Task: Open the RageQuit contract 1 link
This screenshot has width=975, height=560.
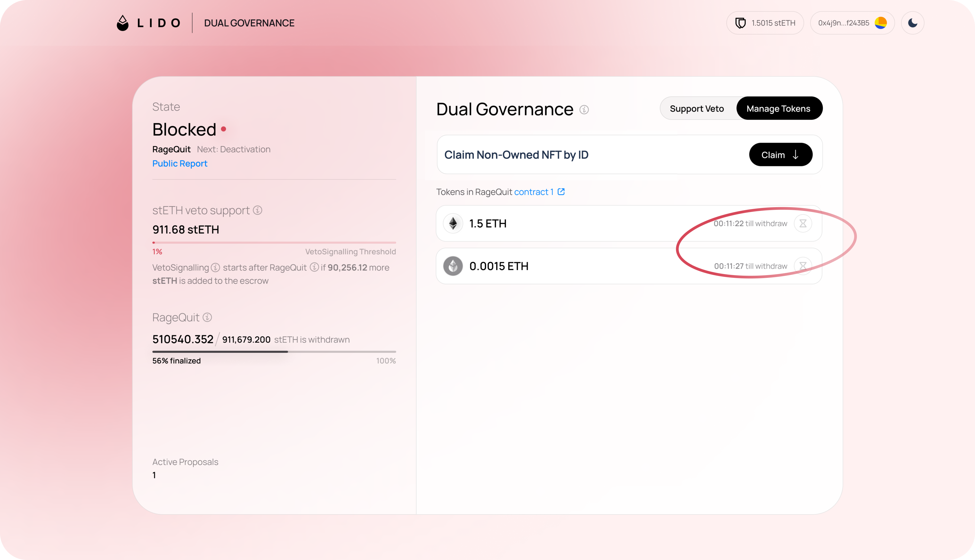Action: click(x=534, y=192)
